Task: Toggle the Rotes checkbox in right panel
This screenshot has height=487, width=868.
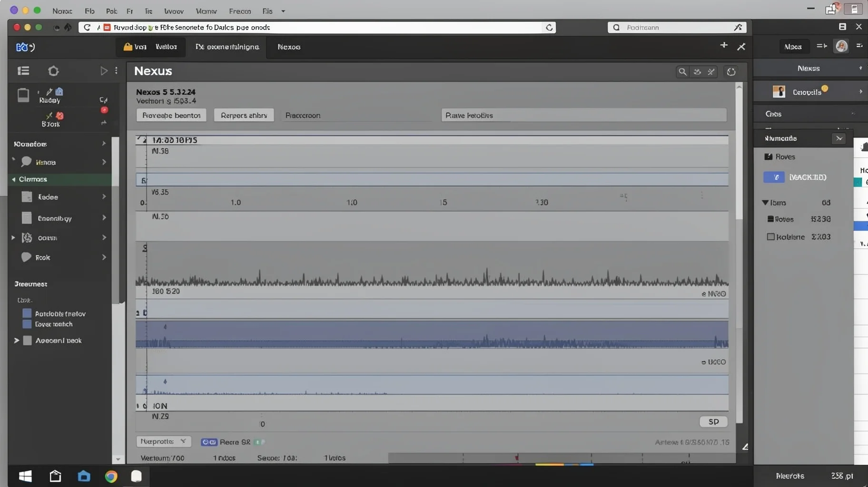Action: (770, 219)
